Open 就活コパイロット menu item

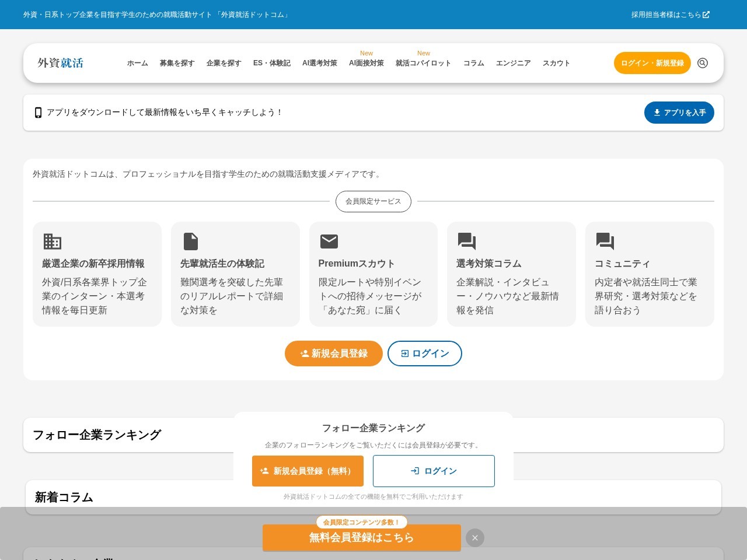click(424, 63)
